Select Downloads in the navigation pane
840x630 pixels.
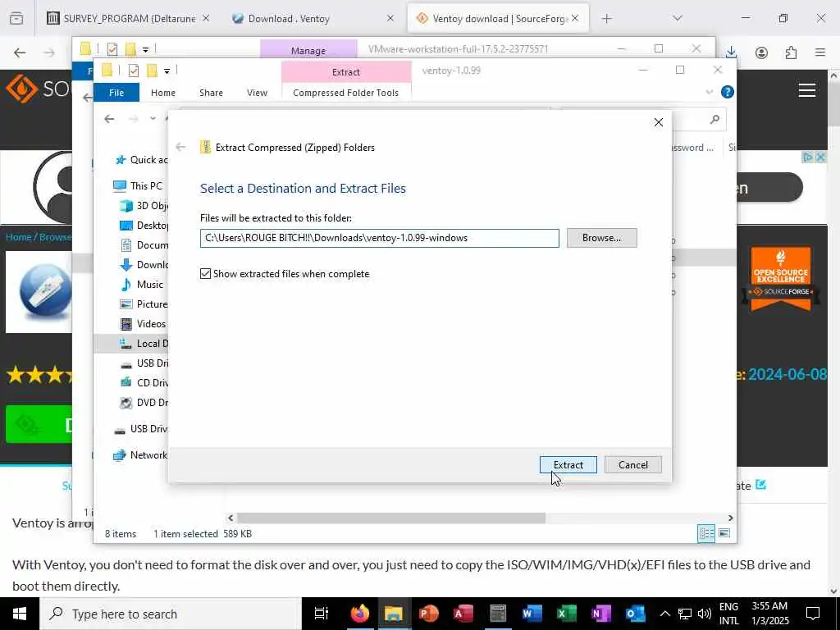[144, 265]
